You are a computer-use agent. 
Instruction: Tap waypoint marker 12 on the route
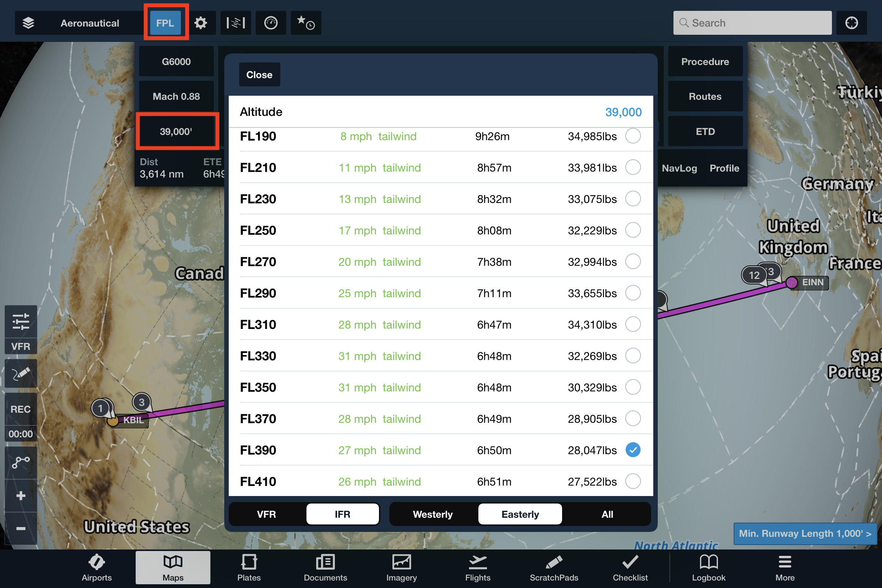pyautogui.click(x=754, y=275)
